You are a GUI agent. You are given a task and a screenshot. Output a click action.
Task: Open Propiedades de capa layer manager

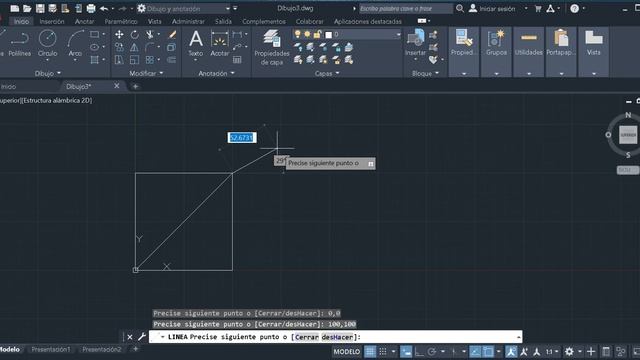pyautogui.click(x=272, y=47)
